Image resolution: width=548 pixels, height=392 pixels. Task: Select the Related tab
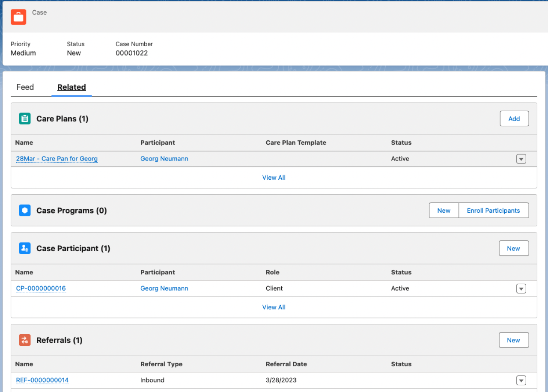coord(71,87)
